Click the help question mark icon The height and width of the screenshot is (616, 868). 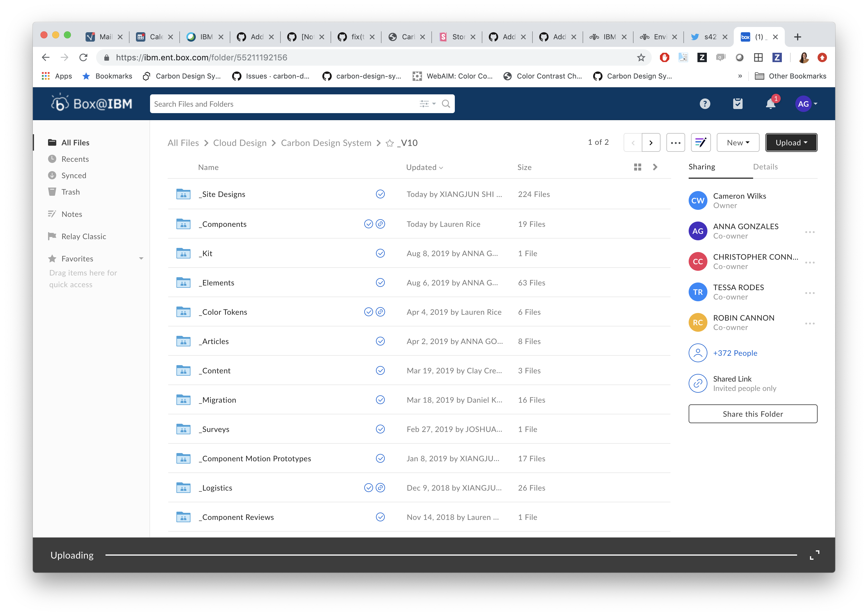tap(704, 103)
